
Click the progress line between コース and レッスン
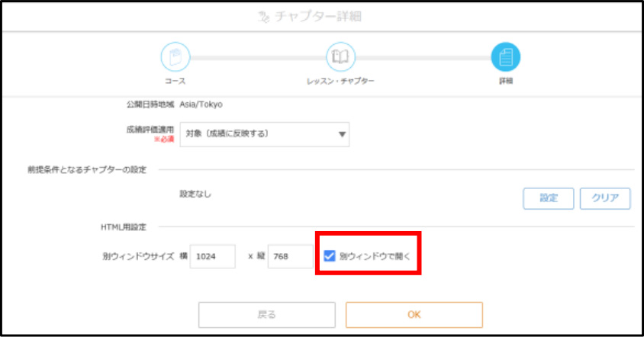click(x=258, y=58)
